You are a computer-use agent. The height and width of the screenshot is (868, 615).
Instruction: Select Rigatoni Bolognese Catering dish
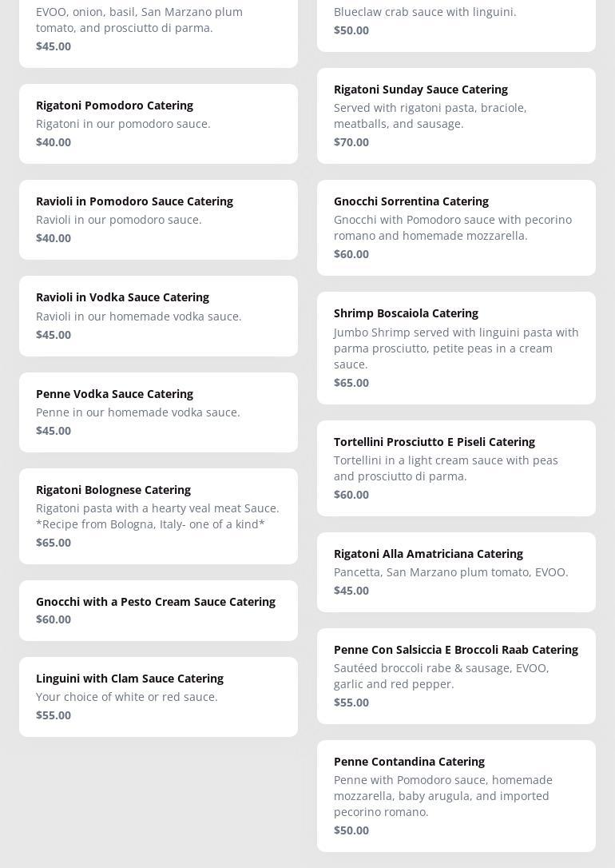point(158,516)
